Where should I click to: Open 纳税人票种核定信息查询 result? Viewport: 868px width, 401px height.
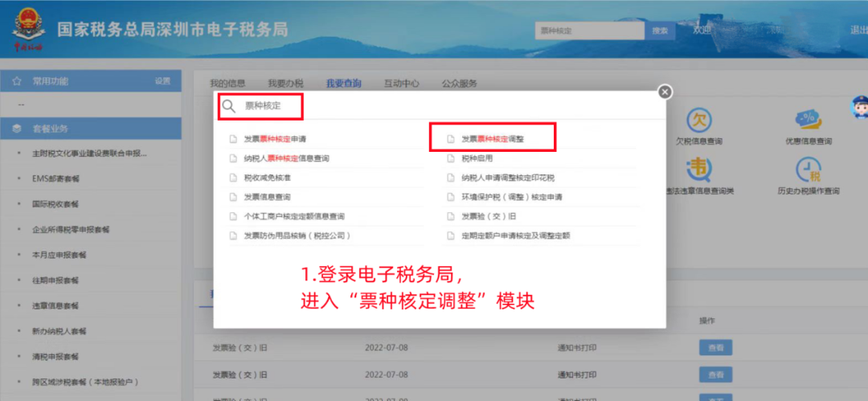[x=287, y=158]
